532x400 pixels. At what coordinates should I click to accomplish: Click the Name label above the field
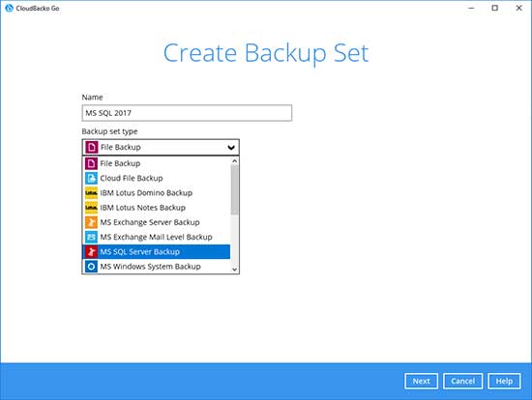[x=92, y=98]
